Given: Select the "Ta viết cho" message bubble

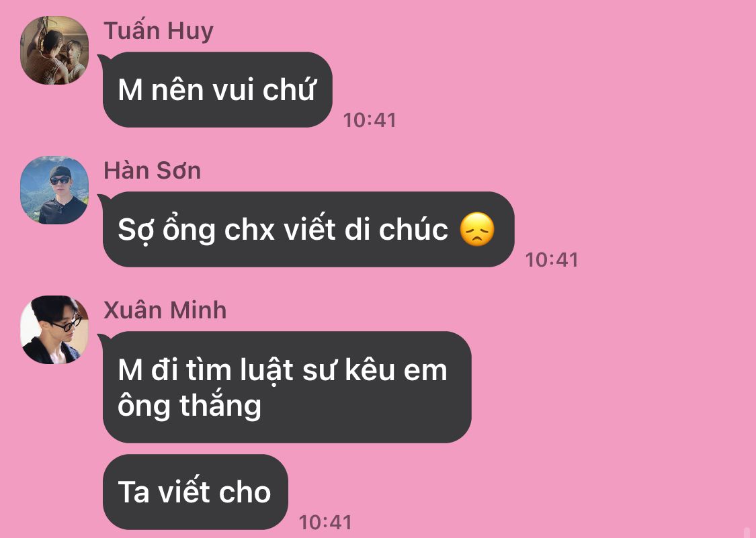Looking at the screenshot, I should 196,492.
